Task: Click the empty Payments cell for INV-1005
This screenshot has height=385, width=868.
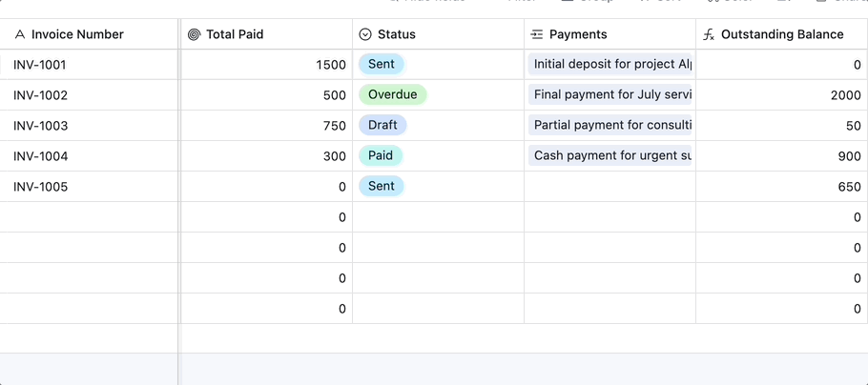Action: click(x=610, y=187)
